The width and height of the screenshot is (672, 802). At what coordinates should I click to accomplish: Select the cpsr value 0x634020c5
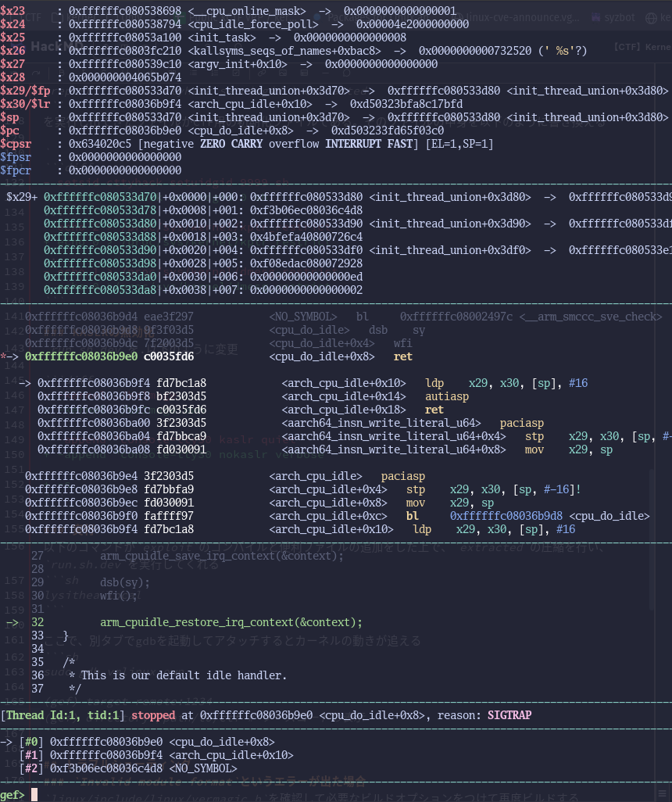[x=100, y=144]
